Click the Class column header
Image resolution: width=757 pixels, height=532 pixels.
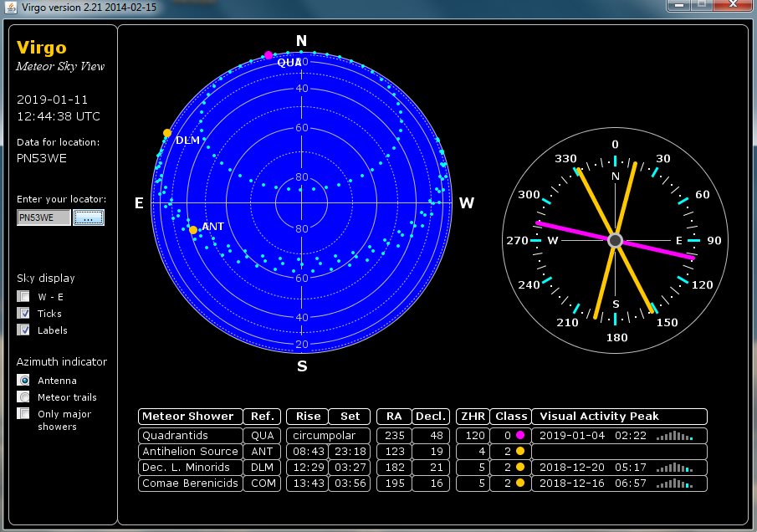pos(511,416)
